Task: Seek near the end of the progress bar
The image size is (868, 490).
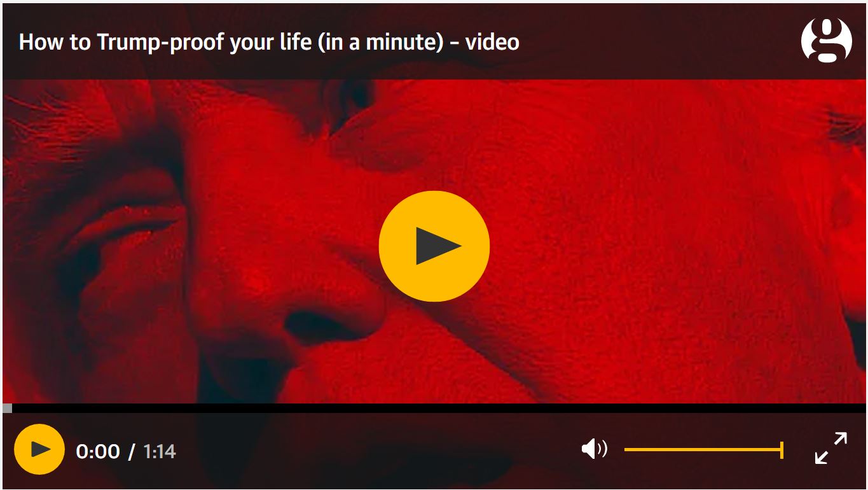Action: (852, 409)
